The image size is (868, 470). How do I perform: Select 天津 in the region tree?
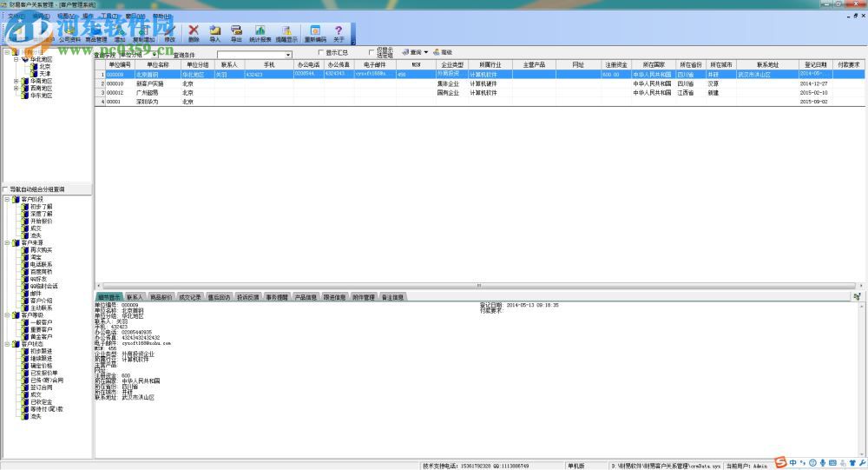tap(45, 74)
